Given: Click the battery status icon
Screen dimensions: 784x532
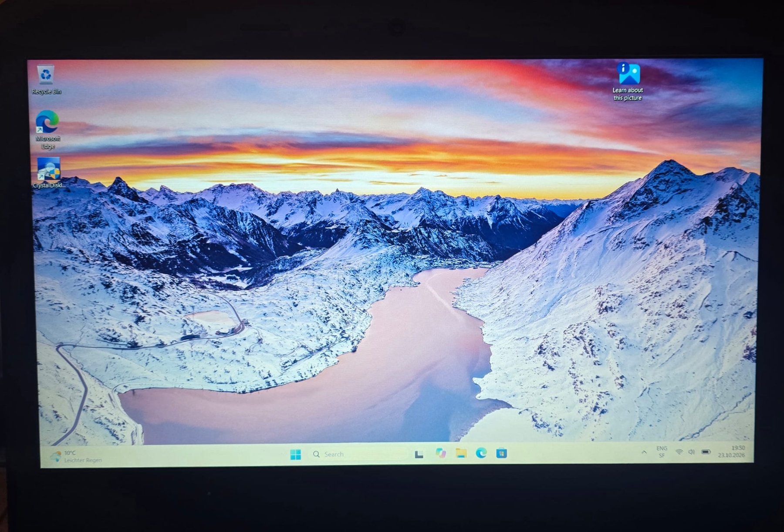Looking at the screenshot, I should pos(706,451).
